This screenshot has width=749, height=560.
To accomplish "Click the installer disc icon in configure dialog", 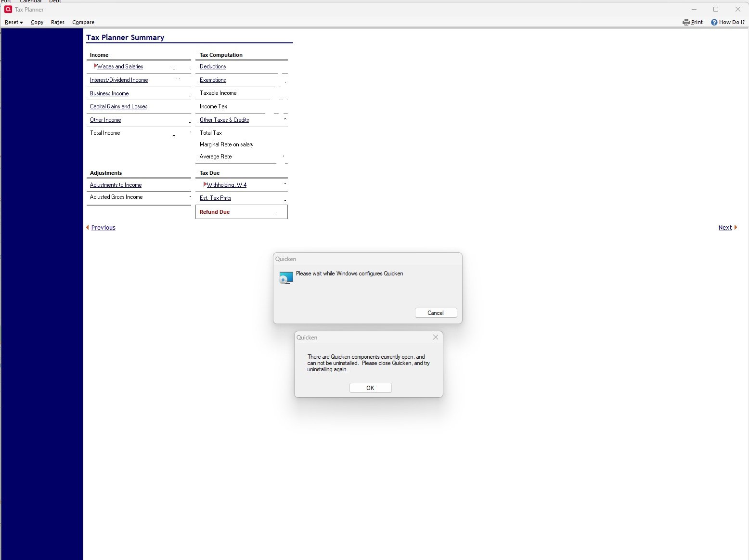I will click(x=286, y=278).
